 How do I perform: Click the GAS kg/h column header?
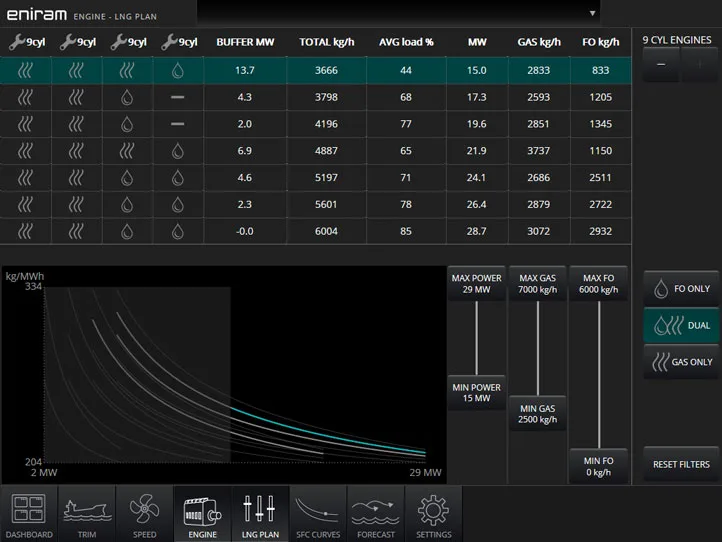[539, 42]
